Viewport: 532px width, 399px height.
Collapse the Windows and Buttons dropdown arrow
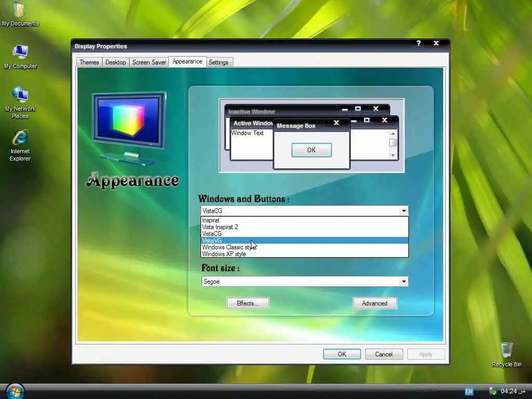pos(403,211)
